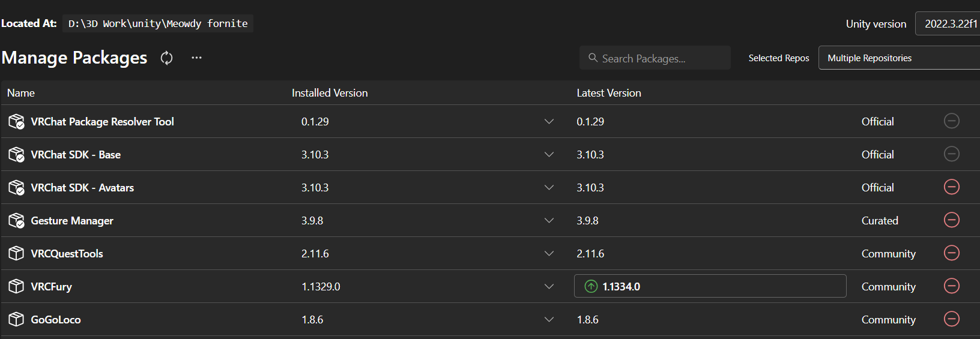Click the Unity version label
Image resolution: width=980 pixels, height=339 pixels.
tap(876, 24)
